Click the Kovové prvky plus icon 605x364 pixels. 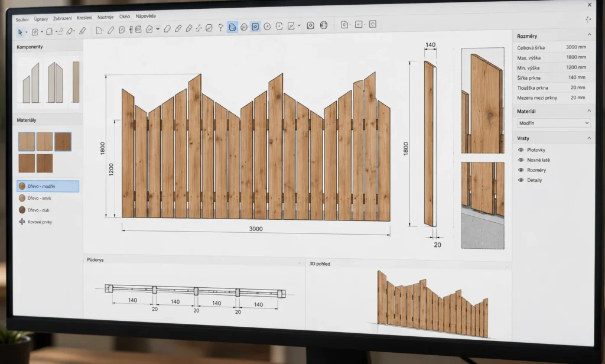(x=22, y=222)
